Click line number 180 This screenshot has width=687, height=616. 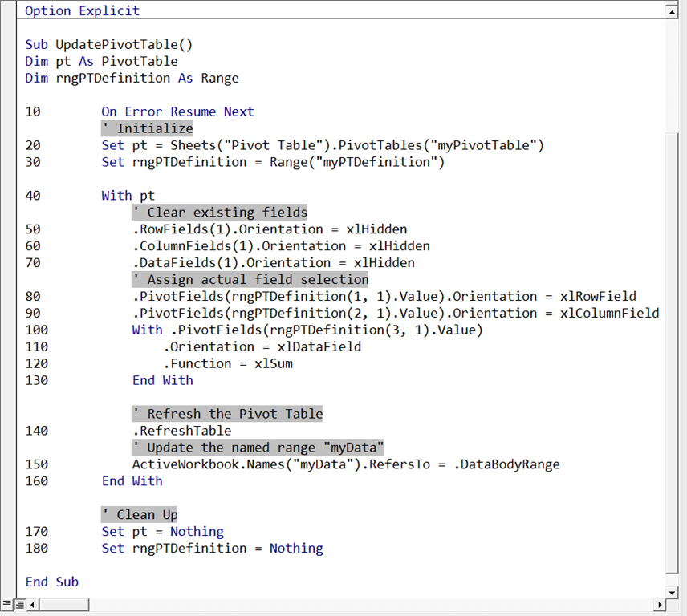tap(37, 548)
